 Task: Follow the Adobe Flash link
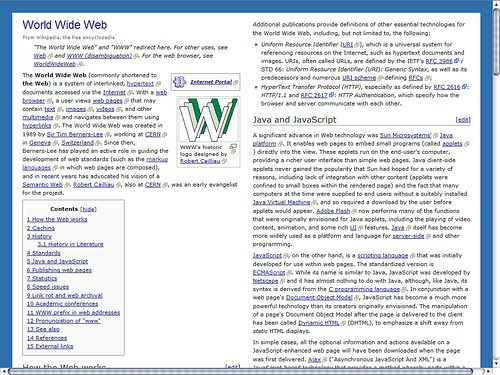(333, 211)
